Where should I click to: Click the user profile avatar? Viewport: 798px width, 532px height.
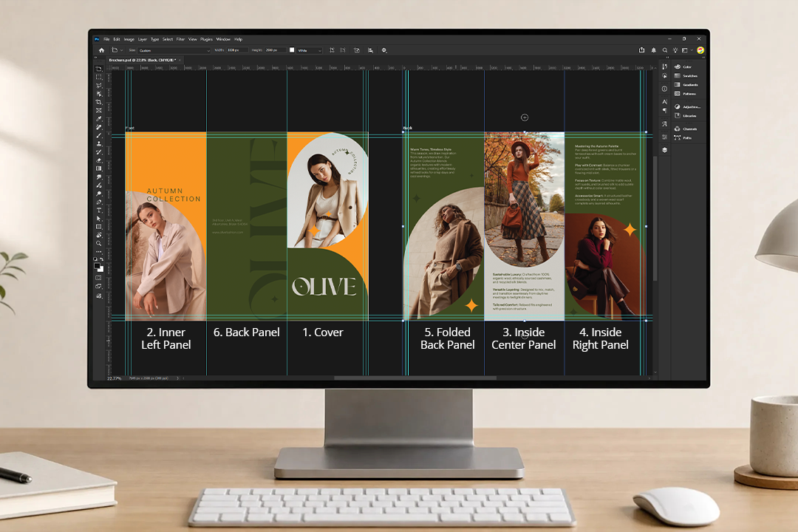click(x=700, y=50)
